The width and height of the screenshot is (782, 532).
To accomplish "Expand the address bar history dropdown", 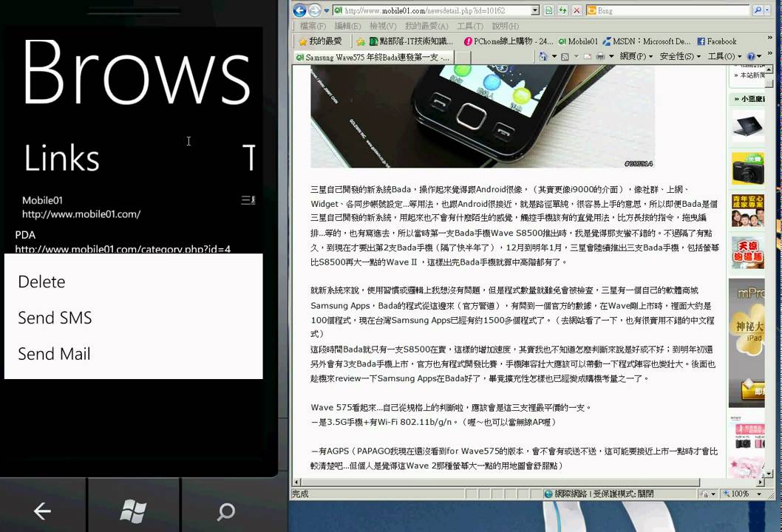I will pyautogui.click(x=535, y=10).
